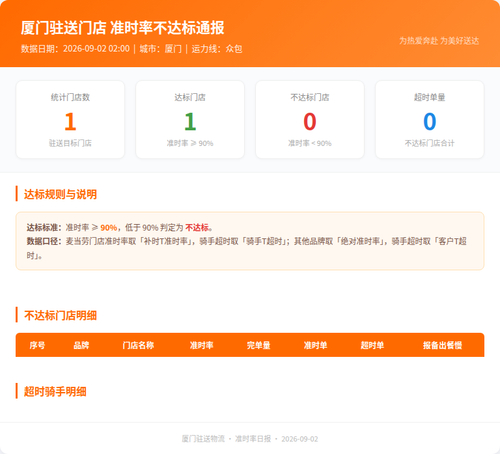Click the 门店名称 column header
This screenshot has width=500, height=454.
[138, 345]
